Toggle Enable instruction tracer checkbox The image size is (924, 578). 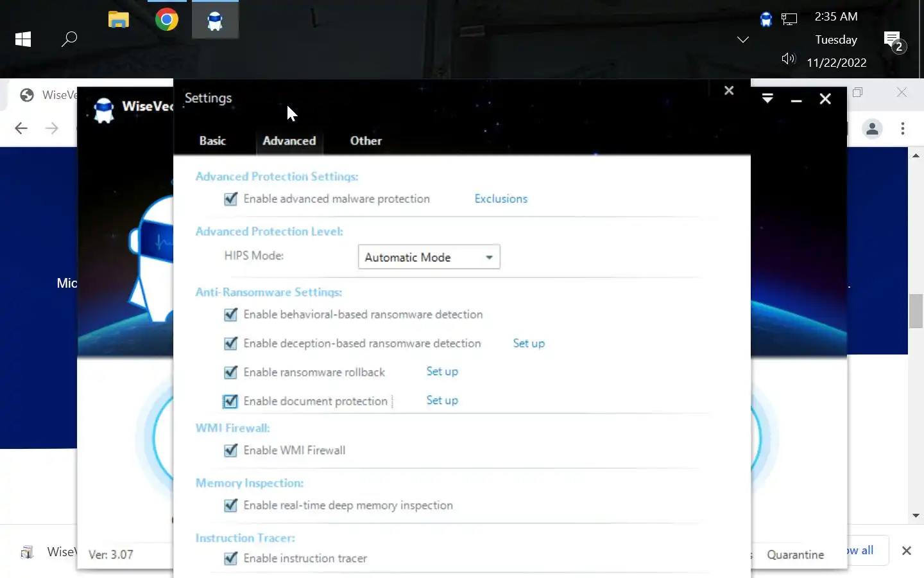coord(230,559)
